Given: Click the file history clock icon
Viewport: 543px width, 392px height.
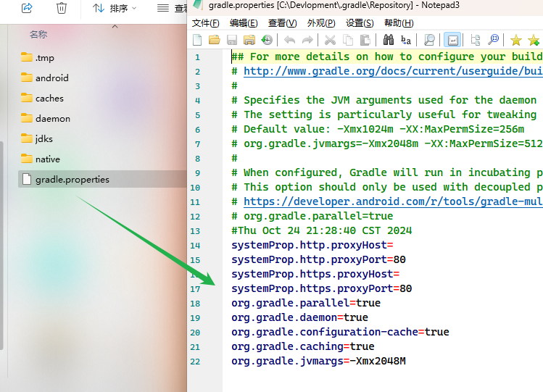Looking at the screenshot, I should click(x=267, y=40).
